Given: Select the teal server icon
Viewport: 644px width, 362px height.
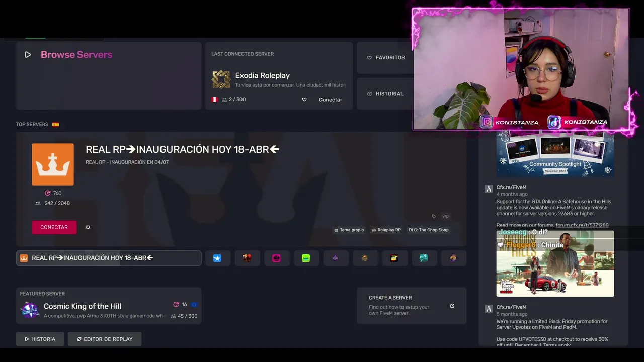Looking at the screenshot, I should pos(424,258).
